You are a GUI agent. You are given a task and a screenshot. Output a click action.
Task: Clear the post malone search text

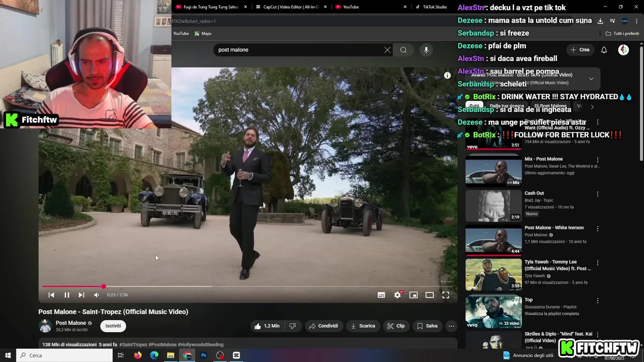coord(387,50)
